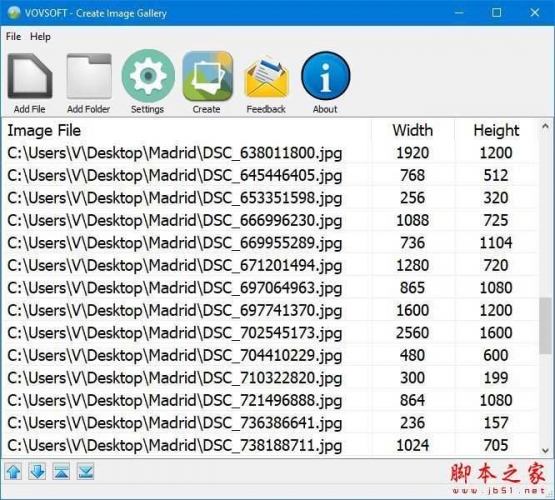
Task: Click the About info icon
Action: [x=326, y=76]
